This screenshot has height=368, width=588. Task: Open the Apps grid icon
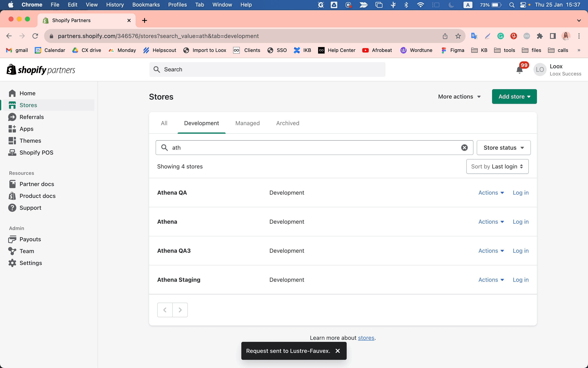tap(12, 129)
